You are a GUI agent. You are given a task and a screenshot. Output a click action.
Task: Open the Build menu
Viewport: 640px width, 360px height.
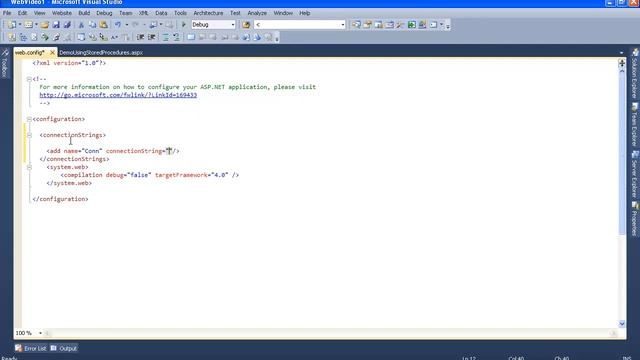tap(84, 13)
